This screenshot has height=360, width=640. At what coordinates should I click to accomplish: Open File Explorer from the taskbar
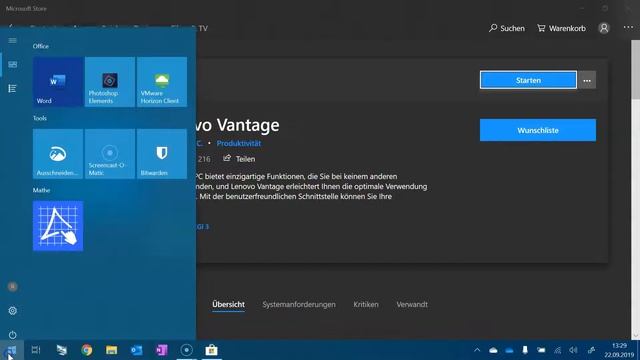pyautogui.click(x=111, y=350)
